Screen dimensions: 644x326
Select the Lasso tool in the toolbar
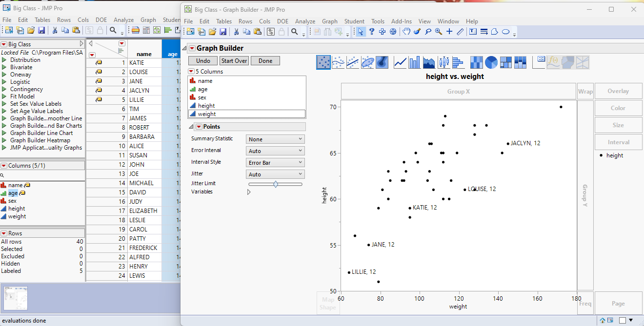click(x=427, y=31)
